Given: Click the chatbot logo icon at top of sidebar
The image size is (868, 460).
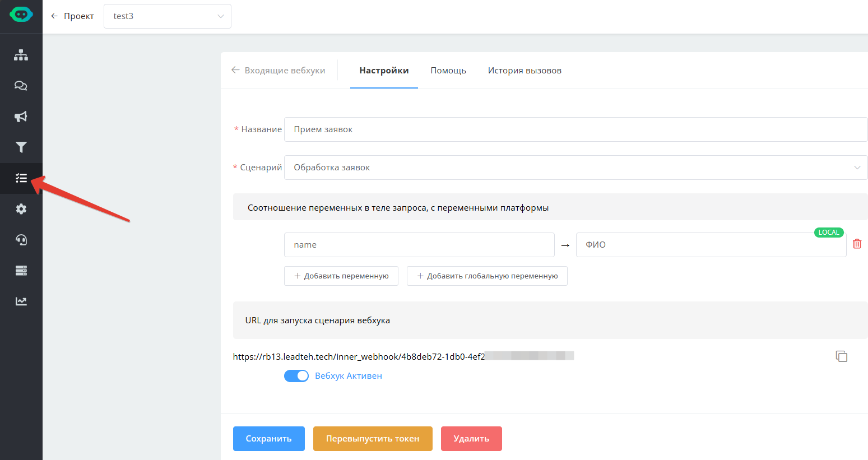Looking at the screenshot, I should (21, 15).
